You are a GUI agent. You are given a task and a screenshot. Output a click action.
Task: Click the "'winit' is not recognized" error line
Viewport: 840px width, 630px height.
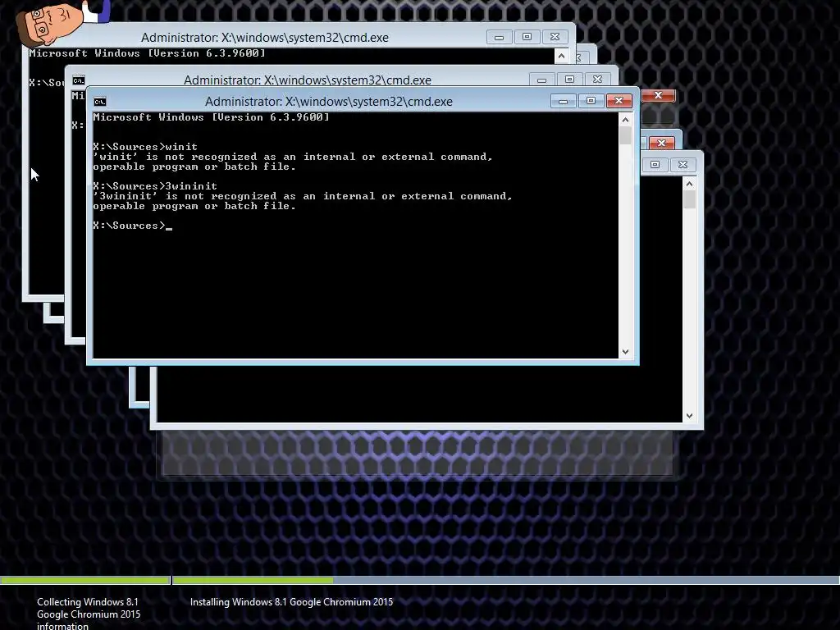coord(293,157)
